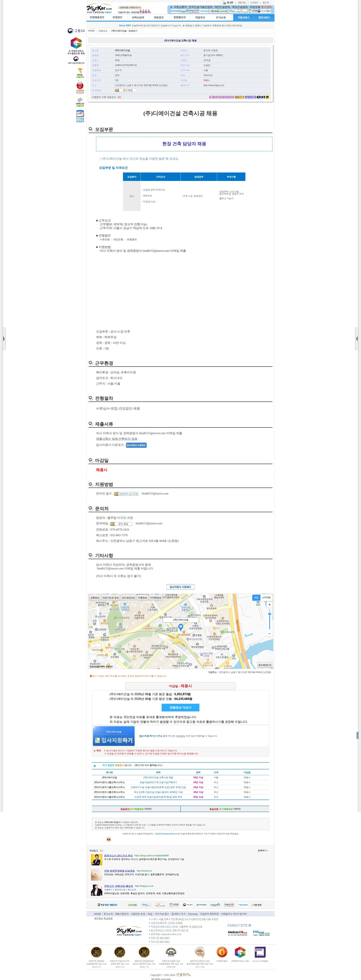This screenshot has height=980, width=361.
Task: Open the 개인서비스 menu
Action: click(x=264, y=17)
